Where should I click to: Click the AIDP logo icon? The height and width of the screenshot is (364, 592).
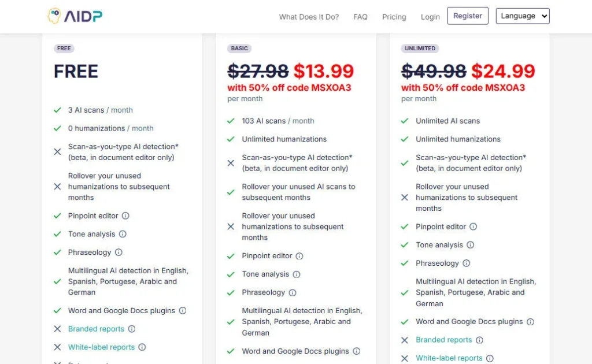pyautogui.click(x=55, y=16)
